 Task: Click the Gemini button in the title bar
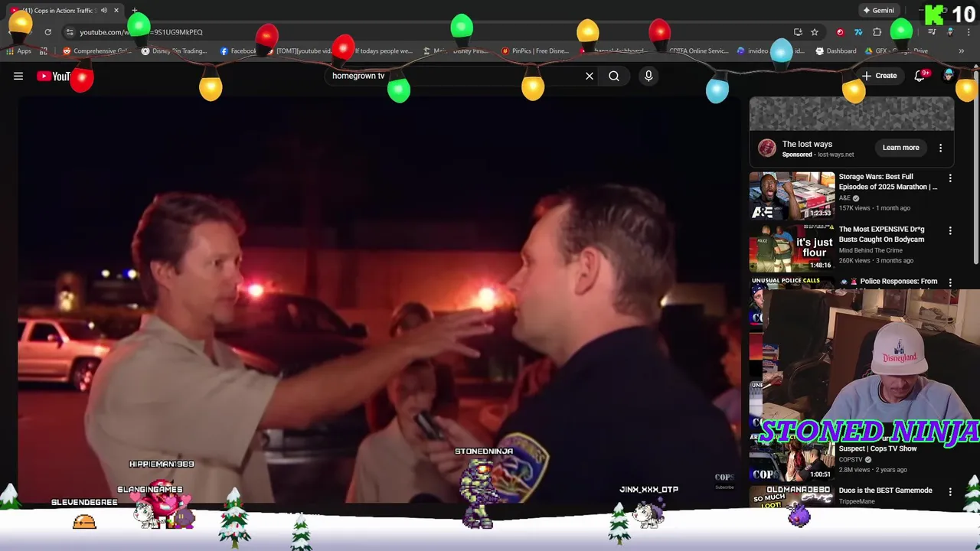[x=879, y=11]
